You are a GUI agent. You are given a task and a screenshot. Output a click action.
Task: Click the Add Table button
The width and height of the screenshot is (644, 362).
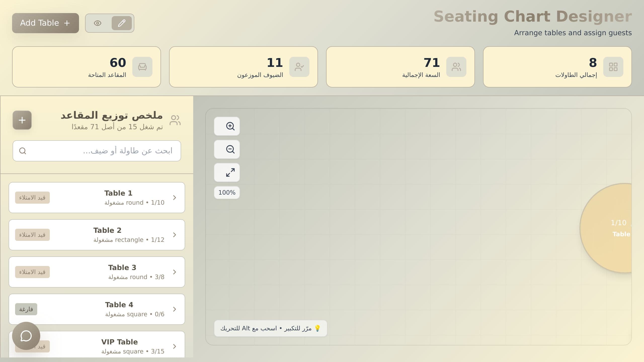46,23
